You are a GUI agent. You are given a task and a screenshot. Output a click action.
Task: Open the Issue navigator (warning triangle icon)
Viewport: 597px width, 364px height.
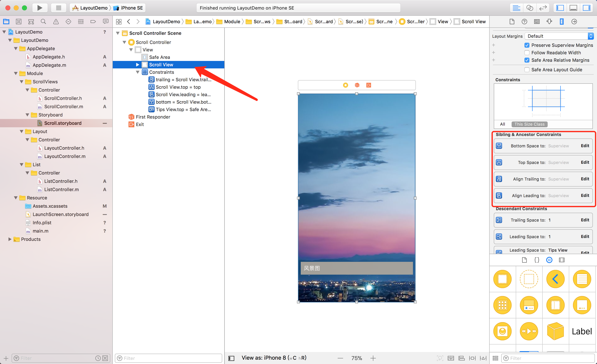(56, 22)
